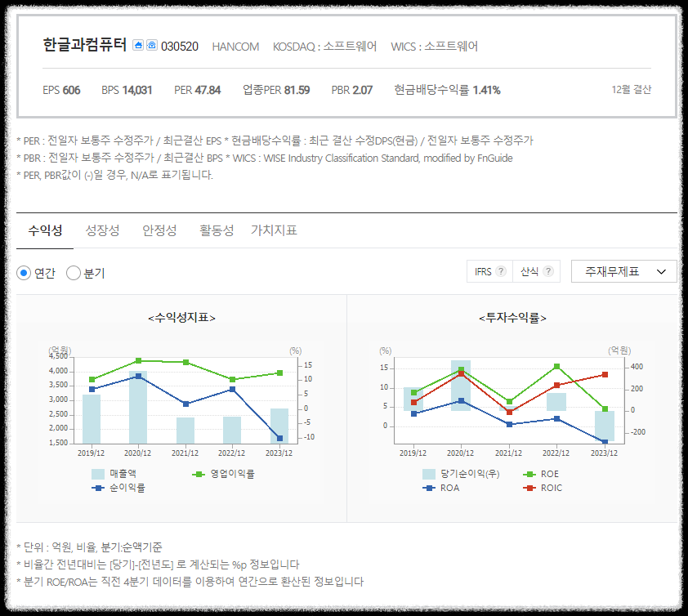Click the stock code 030520
Viewport: 688px width, 616px height.
click(180, 46)
